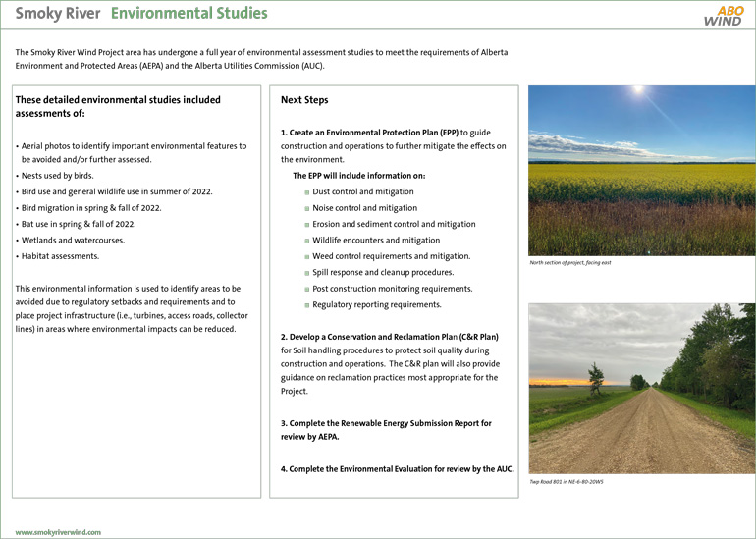Select 'Aerial photos to identify' bullet text
Image resolution: width=756 pixels, height=539 pixels.
point(135,152)
